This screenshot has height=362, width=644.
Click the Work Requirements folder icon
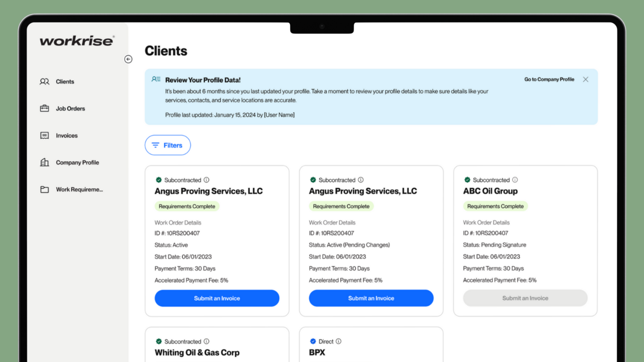pos(44,189)
